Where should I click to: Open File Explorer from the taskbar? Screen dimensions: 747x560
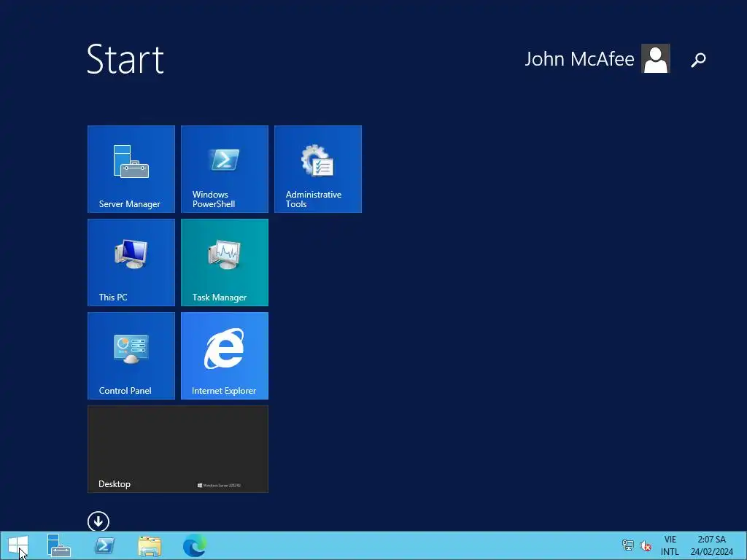(x=150, y=545)
